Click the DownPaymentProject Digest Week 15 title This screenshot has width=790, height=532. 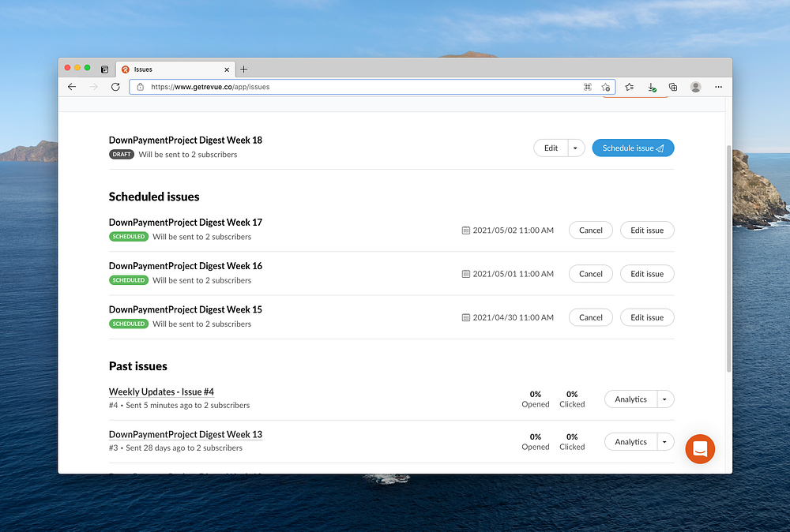point(186,309)
